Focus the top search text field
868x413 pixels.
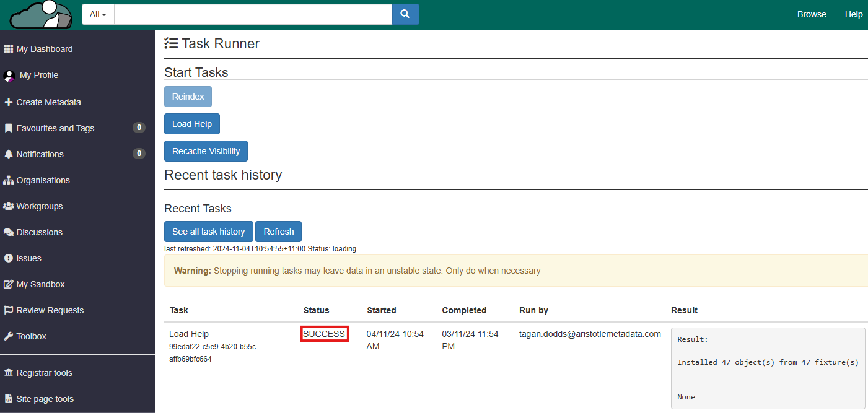pyautogui.click(x=253, y=14)
